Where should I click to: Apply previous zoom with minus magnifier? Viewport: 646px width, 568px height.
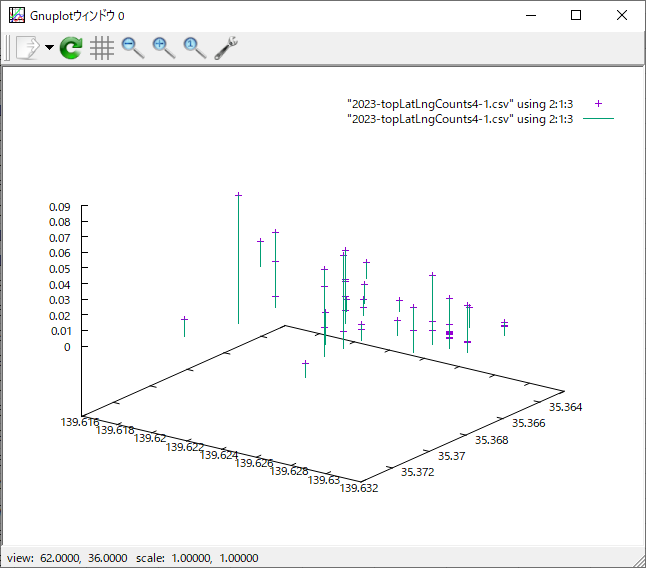(132, 48)
